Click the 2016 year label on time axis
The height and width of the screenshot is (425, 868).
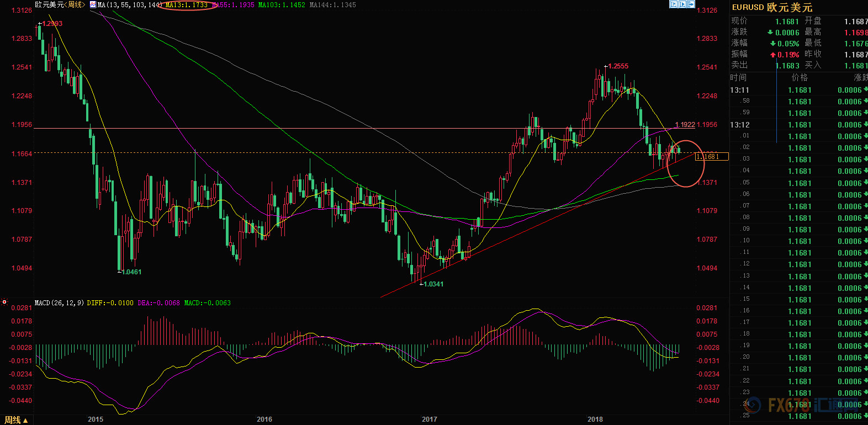click(264, 419)
